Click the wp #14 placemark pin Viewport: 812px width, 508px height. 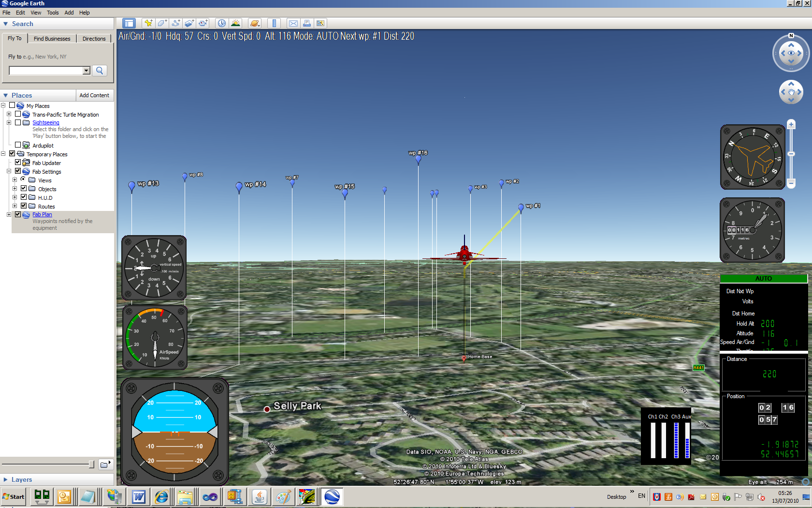pyautogui.click(x=239, y=187)
